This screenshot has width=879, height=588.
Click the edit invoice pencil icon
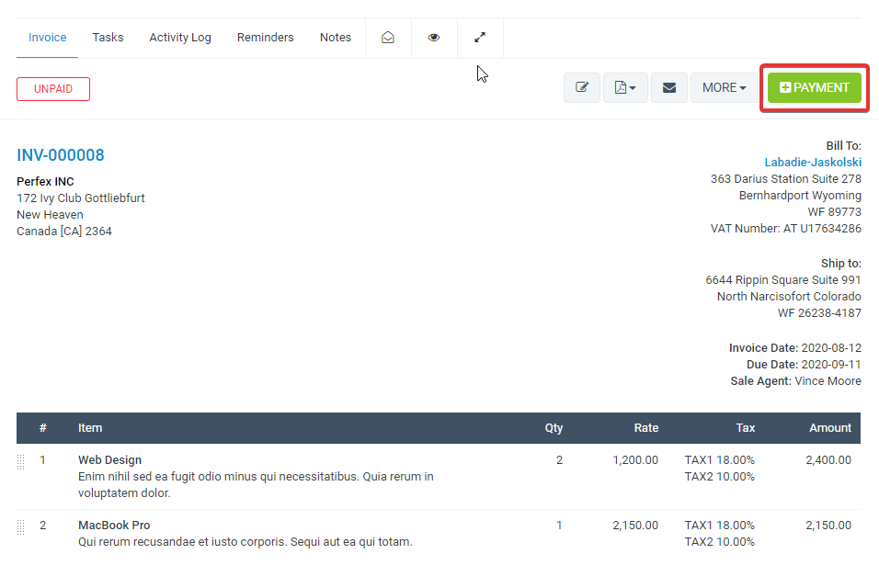(582, 87)
